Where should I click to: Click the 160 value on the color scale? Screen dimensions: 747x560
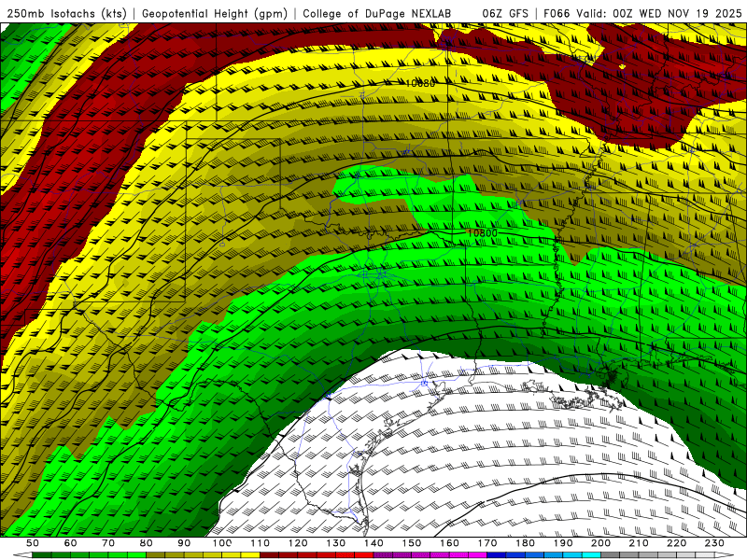click(449, 543)
